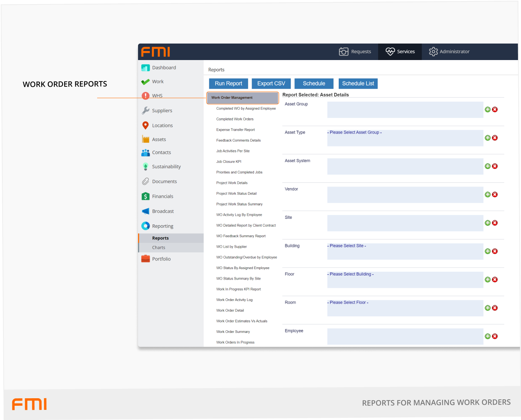The width and height of the screenshot is (521, 420).
Task: Click the Dashboard icon in sidebar
Action: [x=146, y=68]
